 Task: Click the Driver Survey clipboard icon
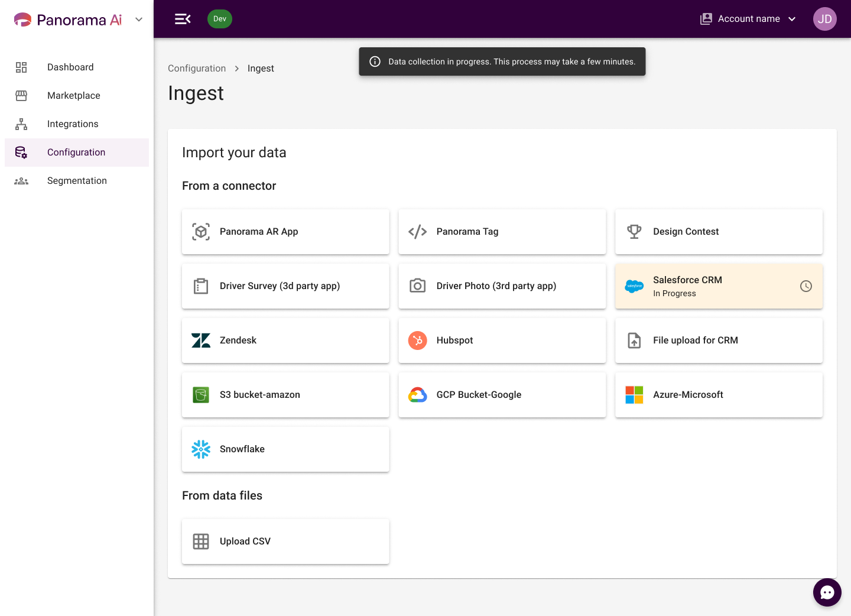pyautogui.click(x=201, y=286)
